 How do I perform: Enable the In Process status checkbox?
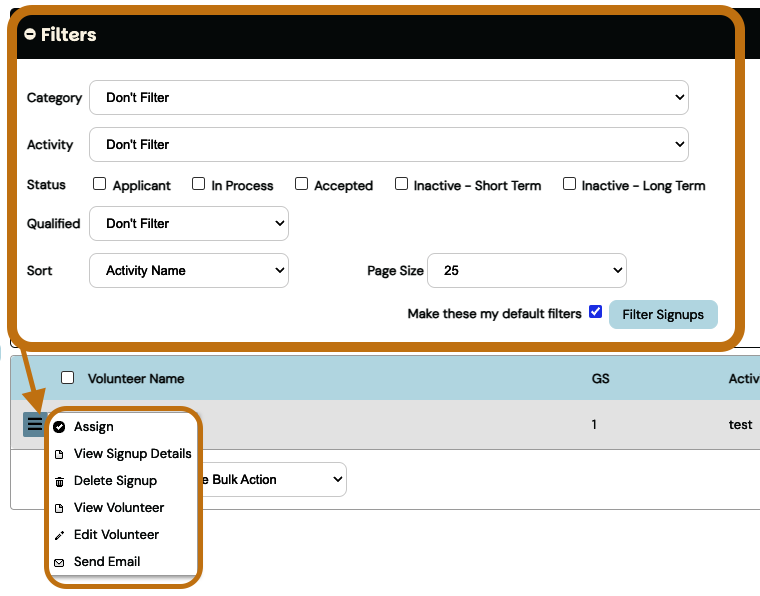(x=198, y=184)
